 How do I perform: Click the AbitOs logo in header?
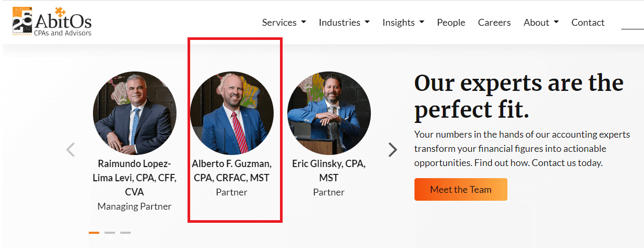(52, 22)
